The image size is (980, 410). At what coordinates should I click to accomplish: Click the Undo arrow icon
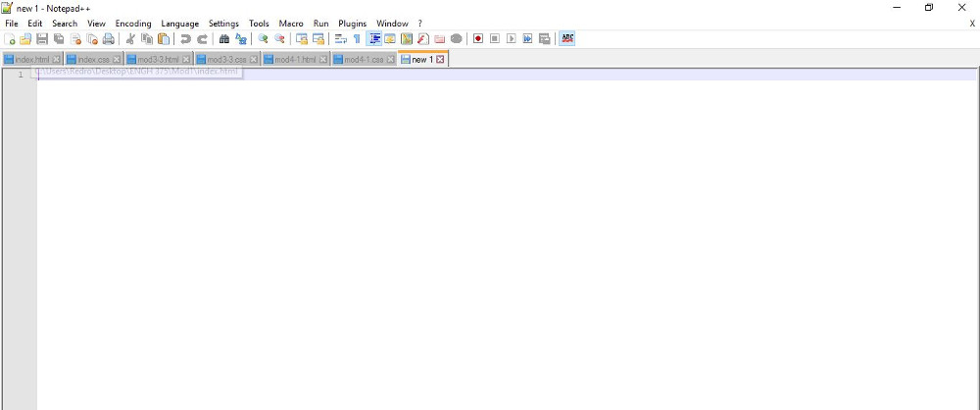[x=185, y=39]
